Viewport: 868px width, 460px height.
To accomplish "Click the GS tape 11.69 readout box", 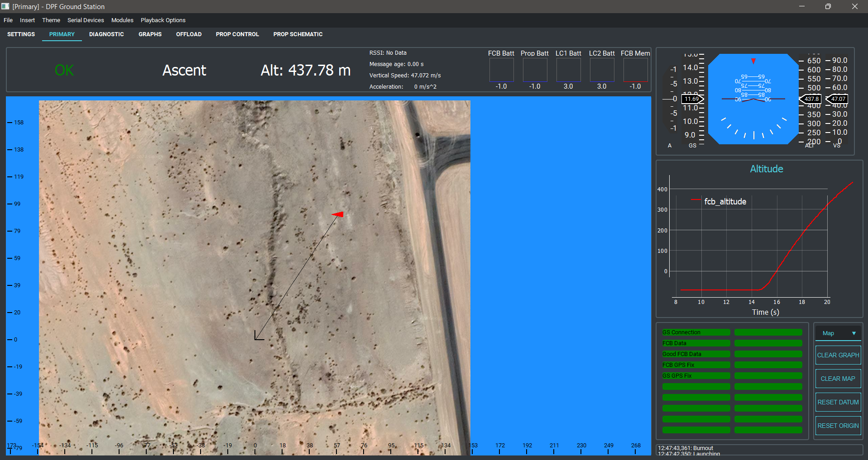I will (x=693, y=99).
